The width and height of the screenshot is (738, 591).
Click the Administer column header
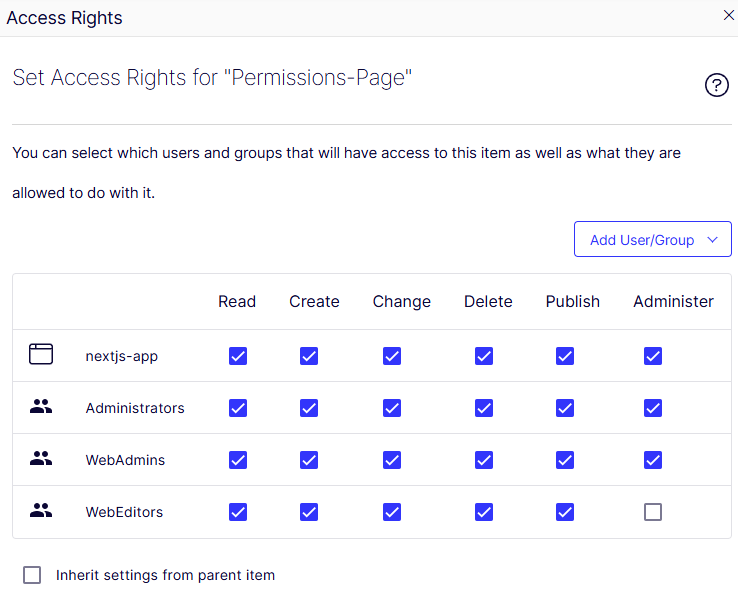[x=673, y=302]
